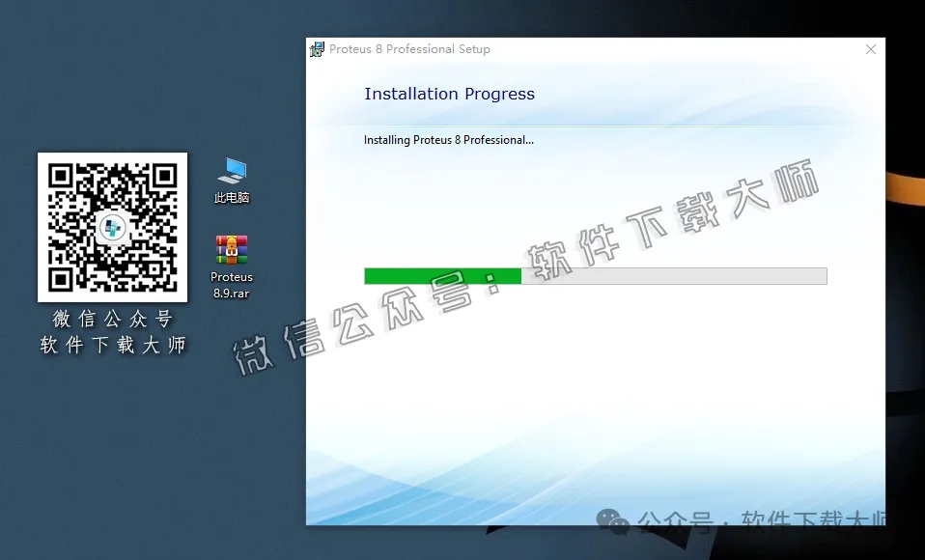Screen dimensions: 925x560
Task: Select the "Proteus 8.9.rar" file name label
Action: tap(232, 285)
